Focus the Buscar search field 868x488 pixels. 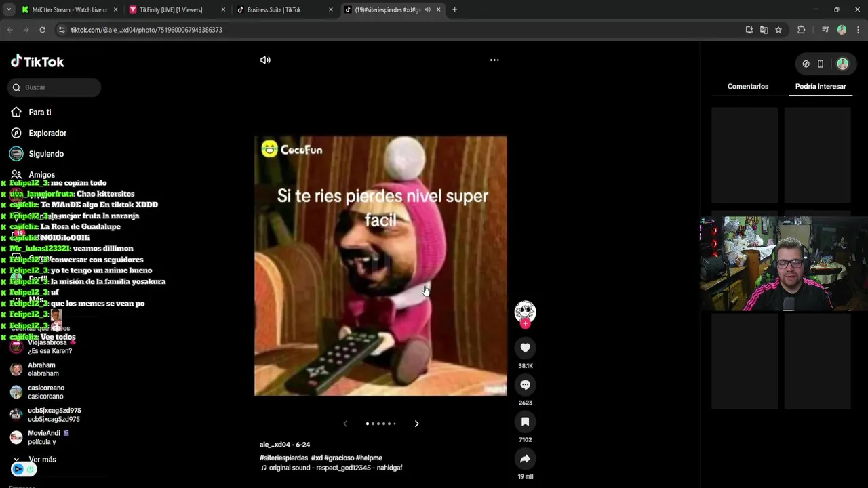click(55, 87)
